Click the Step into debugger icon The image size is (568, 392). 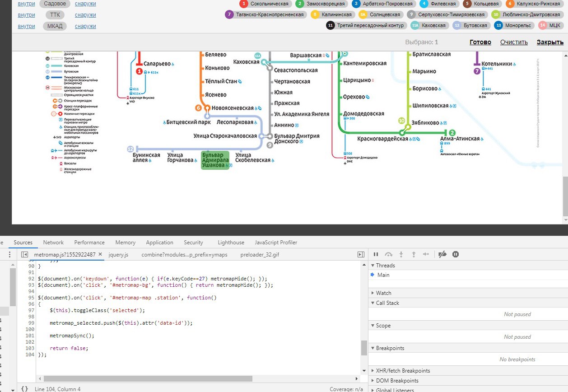click(x=401, y=255)
